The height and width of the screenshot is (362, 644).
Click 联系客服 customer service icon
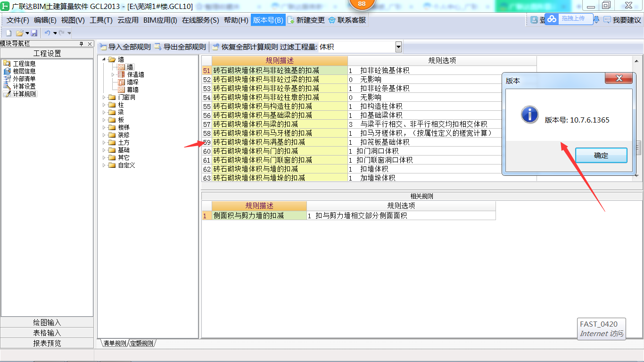pos(347,20)
